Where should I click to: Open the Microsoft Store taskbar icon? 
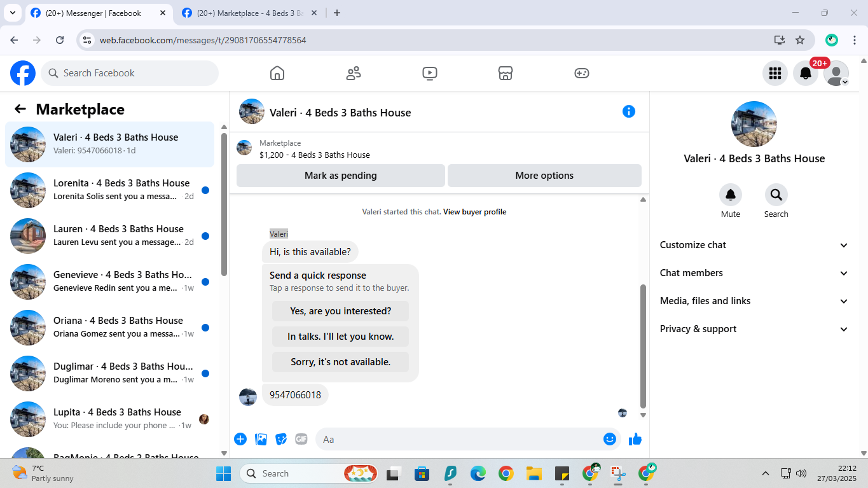(422, 473)
